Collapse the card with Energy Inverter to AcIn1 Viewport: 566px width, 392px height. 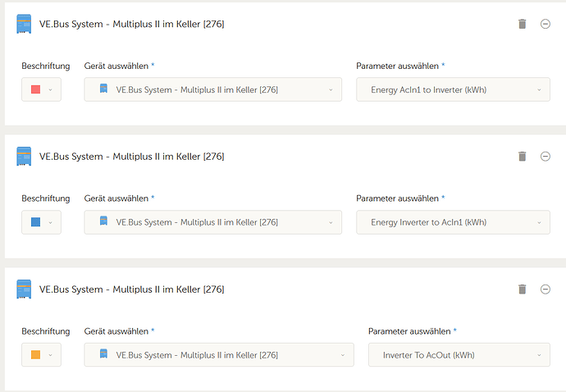click(x=545, y=157)
